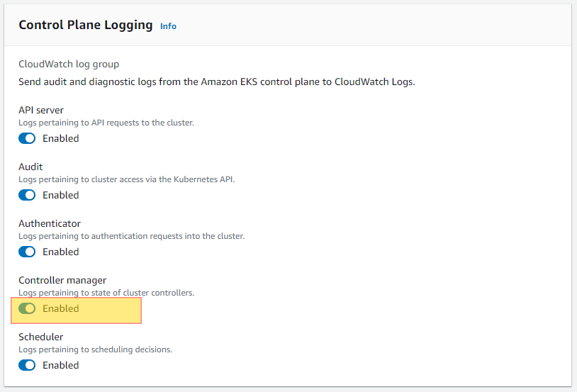Screen dimensions: 577x392
Task: Click the Audit section title
Action: pos(30,167)
